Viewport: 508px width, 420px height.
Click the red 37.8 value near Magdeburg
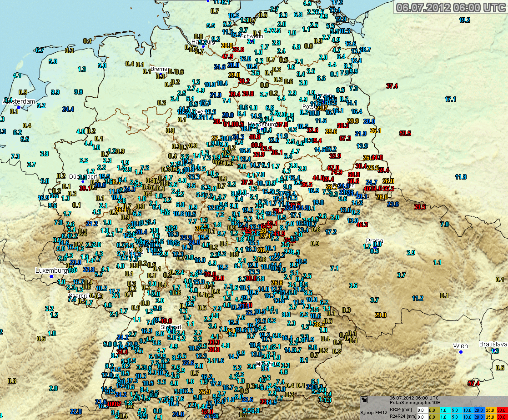point(282,125)
